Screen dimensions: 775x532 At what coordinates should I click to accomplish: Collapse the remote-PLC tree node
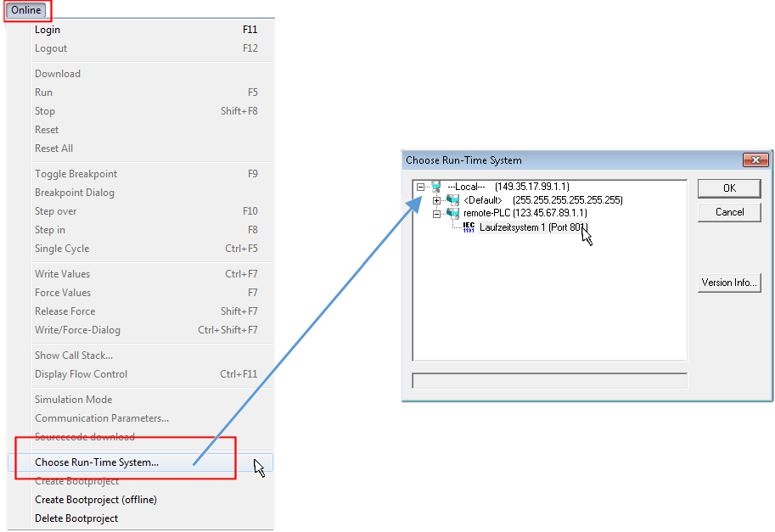[437, 213]
